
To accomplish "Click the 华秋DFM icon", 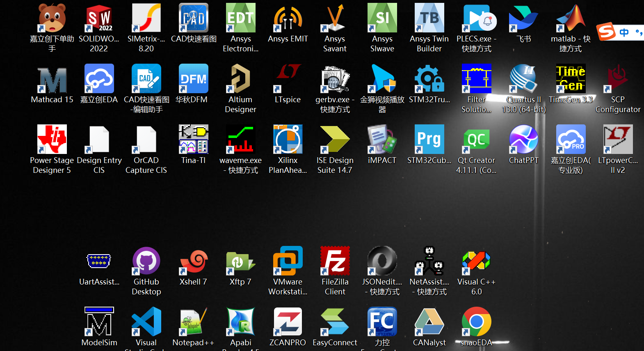I will point(193,79).
